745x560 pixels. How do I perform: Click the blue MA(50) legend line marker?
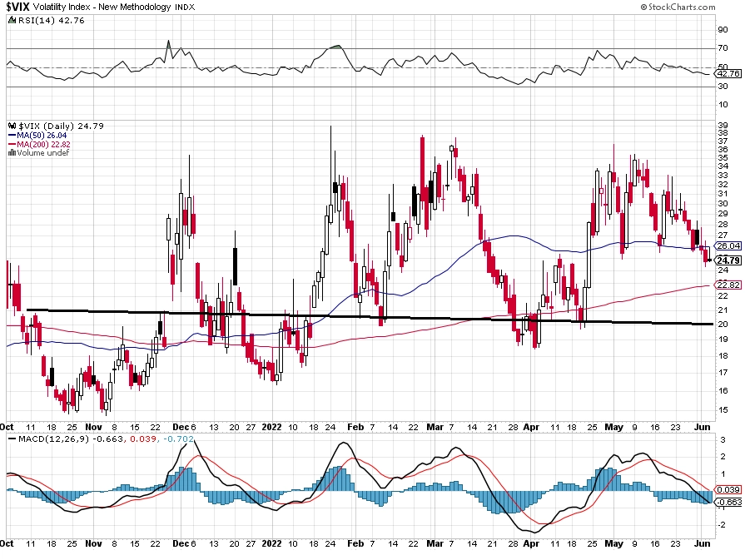coord(12,136)
